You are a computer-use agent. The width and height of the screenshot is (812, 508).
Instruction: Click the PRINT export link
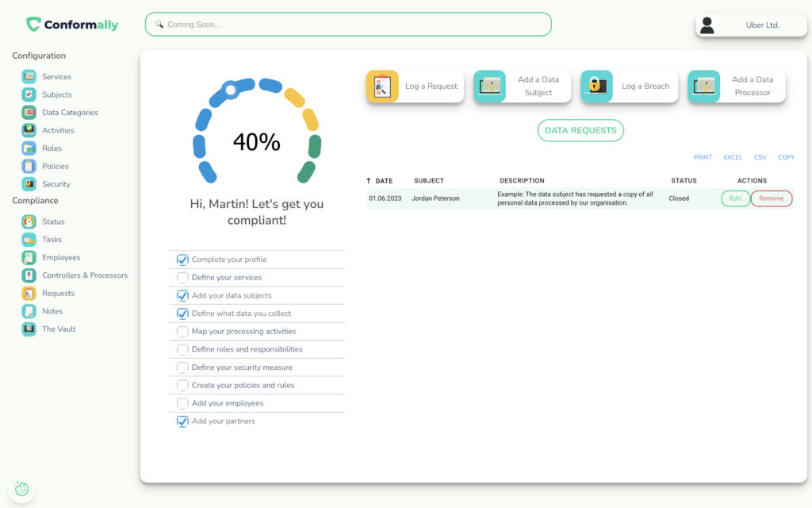pyautogui.click(x=703, y=157)
